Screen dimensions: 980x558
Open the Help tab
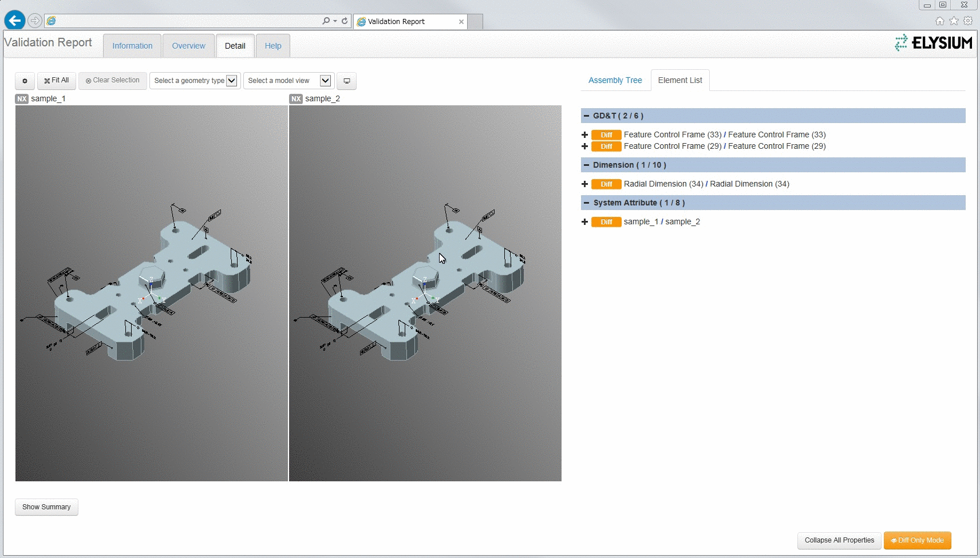pos(273,46)
